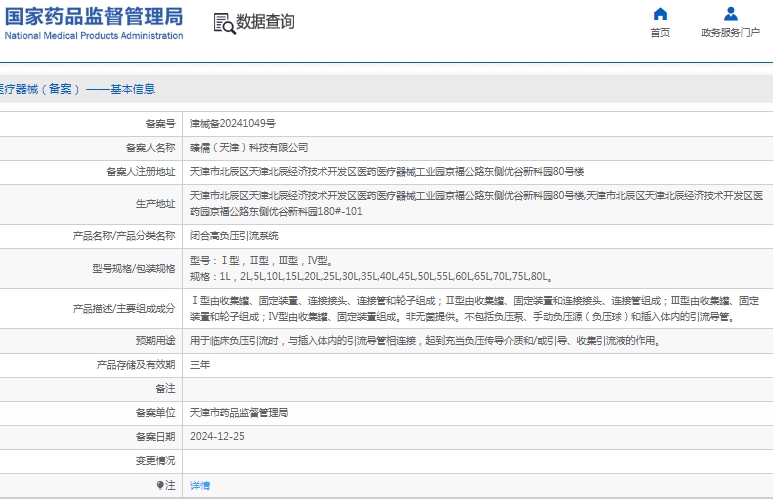Click the 备案人名称 field label
Screen dimensions: 773x504
[150, 147]
